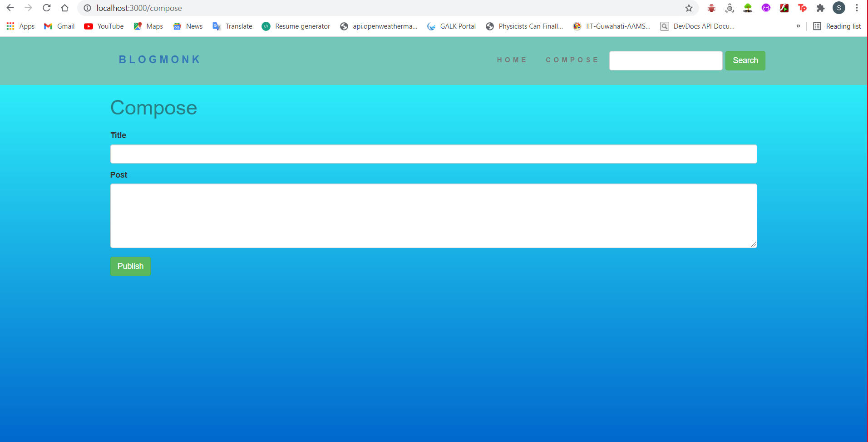Click the puzzle-piece Extensions icon

click(820, 8)
